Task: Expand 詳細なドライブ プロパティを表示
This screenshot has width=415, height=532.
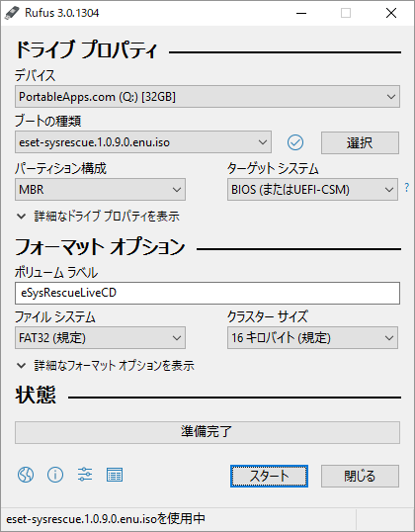Action: (99, 217)
